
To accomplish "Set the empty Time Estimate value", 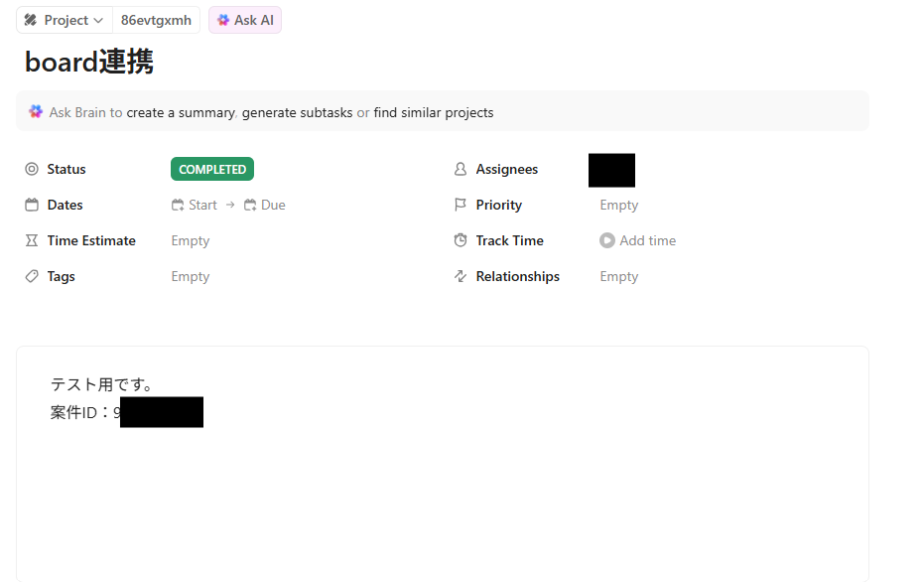I will point(191,240).
